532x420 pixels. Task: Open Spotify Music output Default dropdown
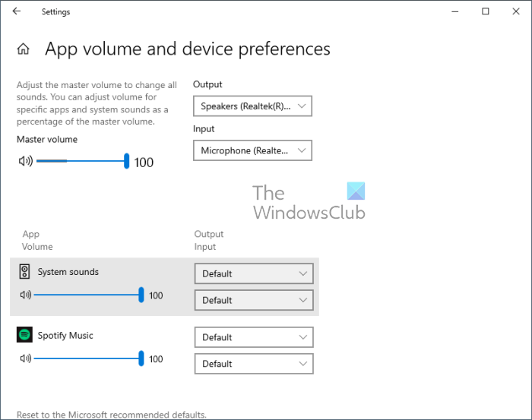254,337
